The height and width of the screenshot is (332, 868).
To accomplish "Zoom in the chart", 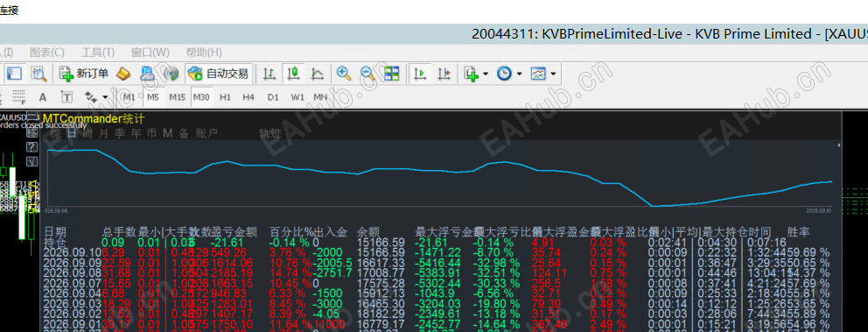I will tap(344, 74).
